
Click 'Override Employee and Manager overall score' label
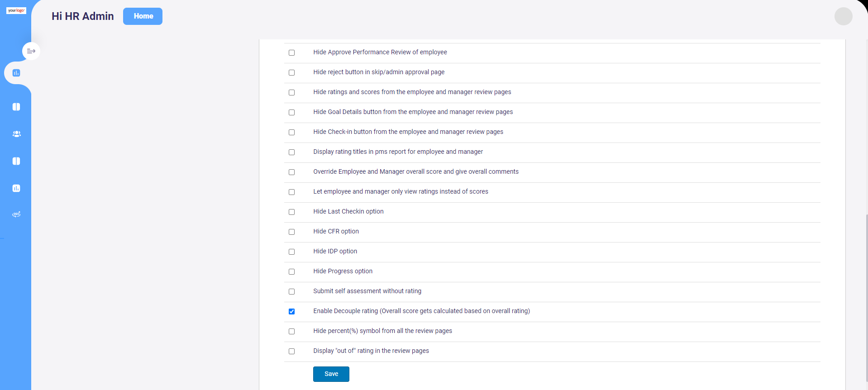pyautogui.click(x=416, y=172)
